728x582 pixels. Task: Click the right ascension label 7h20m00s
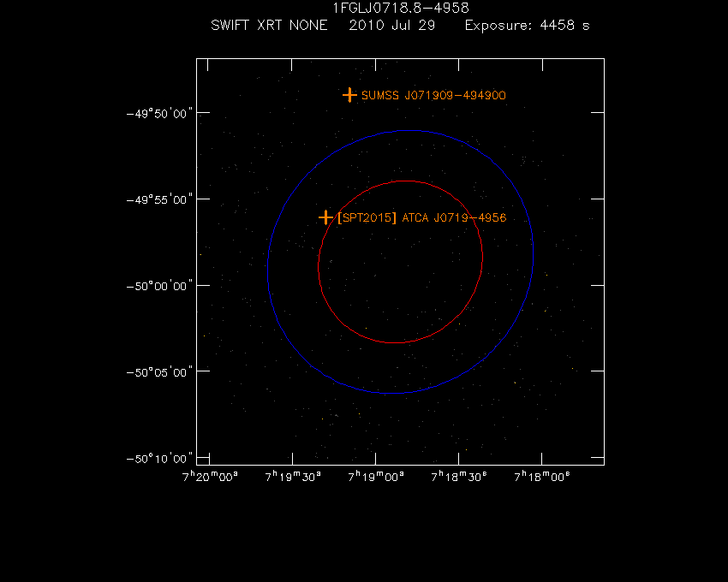(210, 477)
